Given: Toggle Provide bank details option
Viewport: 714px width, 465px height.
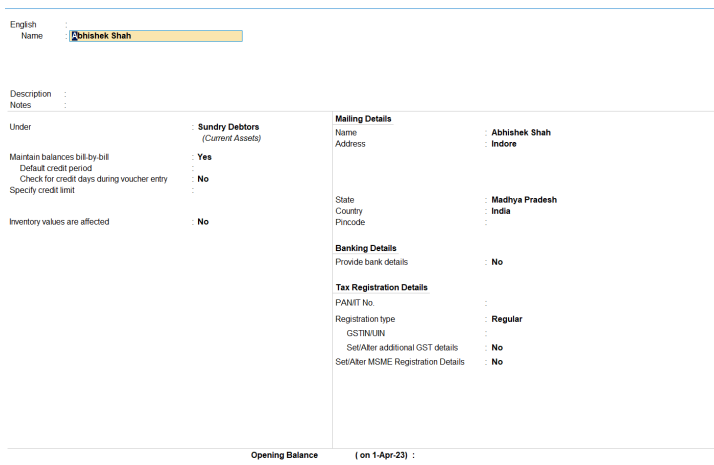Looking at the screenshot, I should (x=497, y=262).
